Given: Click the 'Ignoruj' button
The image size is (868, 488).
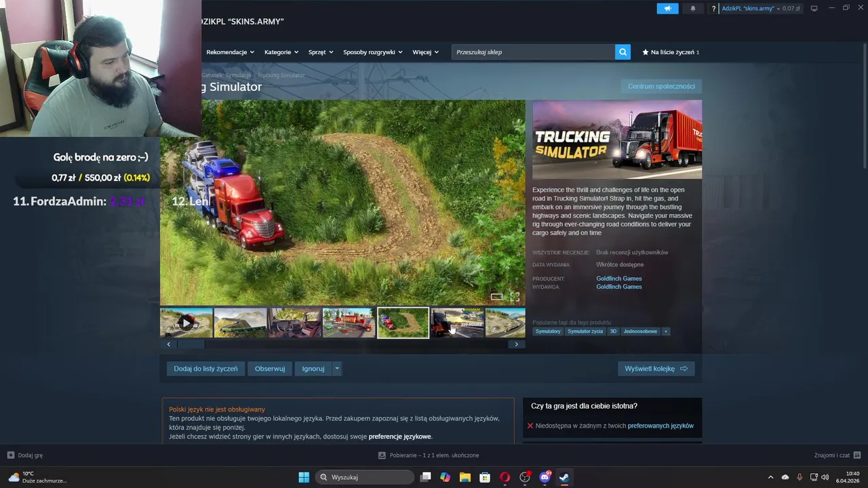Looking at the screenshot, I should click(313, 369).
